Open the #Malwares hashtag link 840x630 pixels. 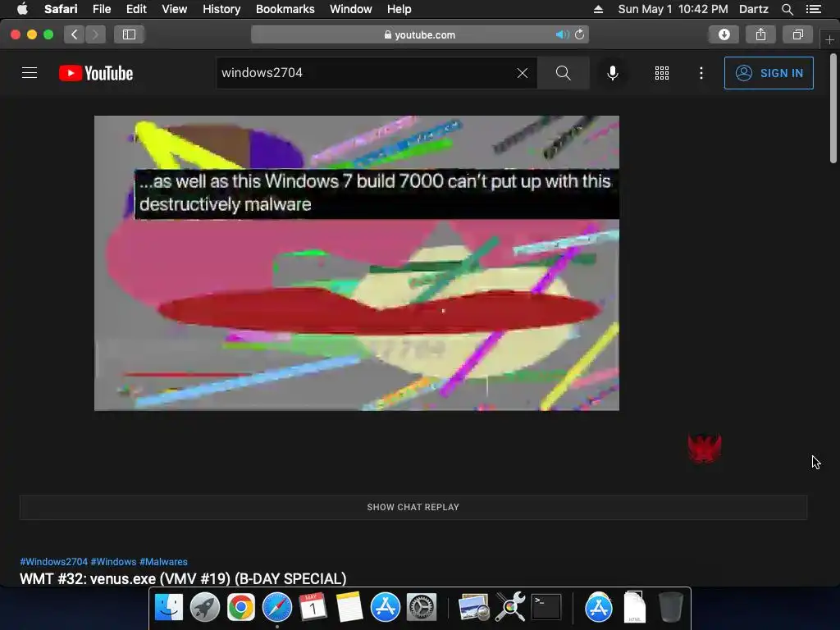click(163, 561)
